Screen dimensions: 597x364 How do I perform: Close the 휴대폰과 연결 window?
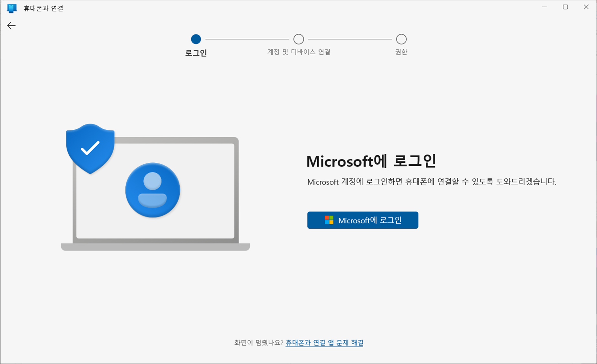click(x=586, y=7)
